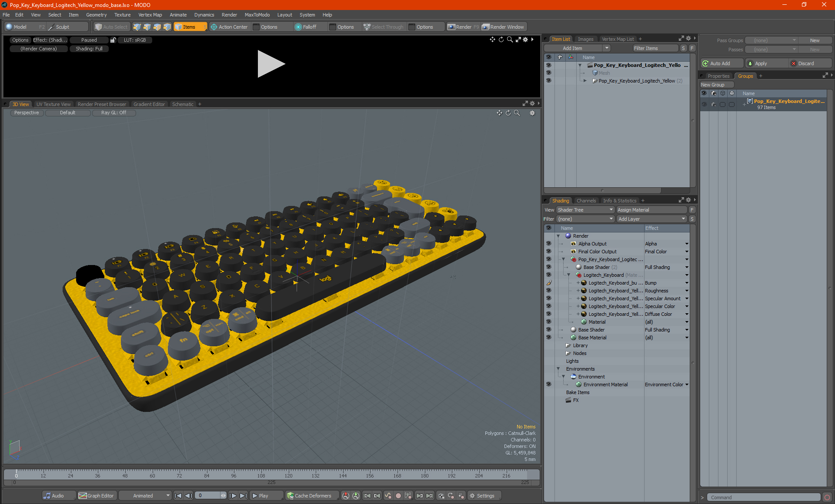
Task: Toggle visibility of Diffuse Color layer
Action: point(548,314)
